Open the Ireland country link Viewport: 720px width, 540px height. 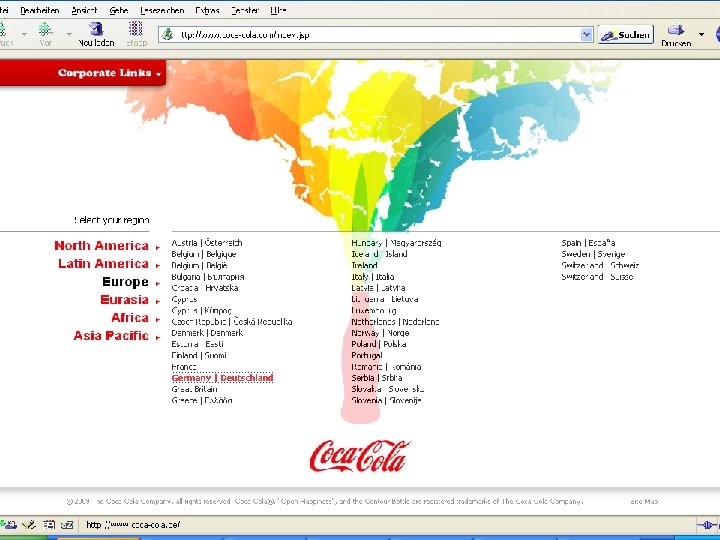pyautogui.click(x=365, y=265)
